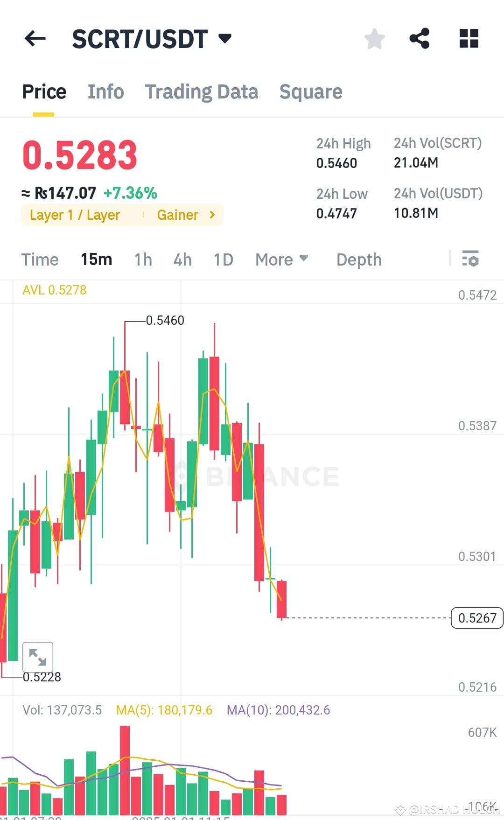The height and width of the screenshot is (820, 504).
Task: Switch to the Trading Data tab
Action: pos(202,91)
